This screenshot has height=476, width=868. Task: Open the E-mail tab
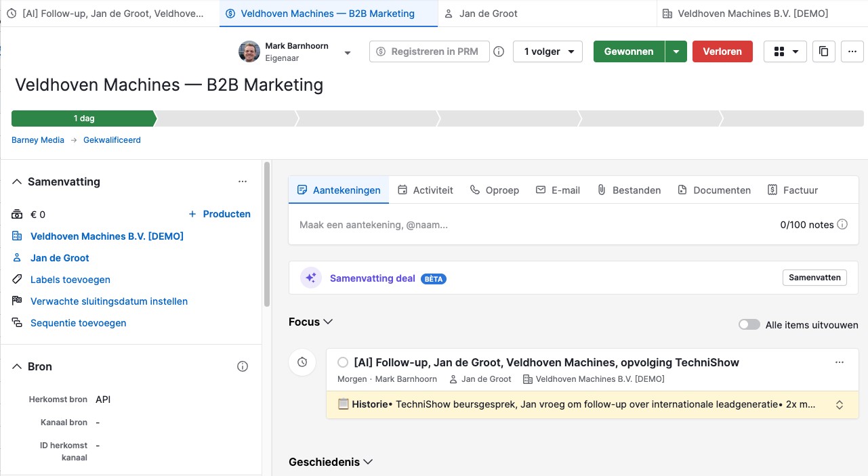tap(558, 190)
